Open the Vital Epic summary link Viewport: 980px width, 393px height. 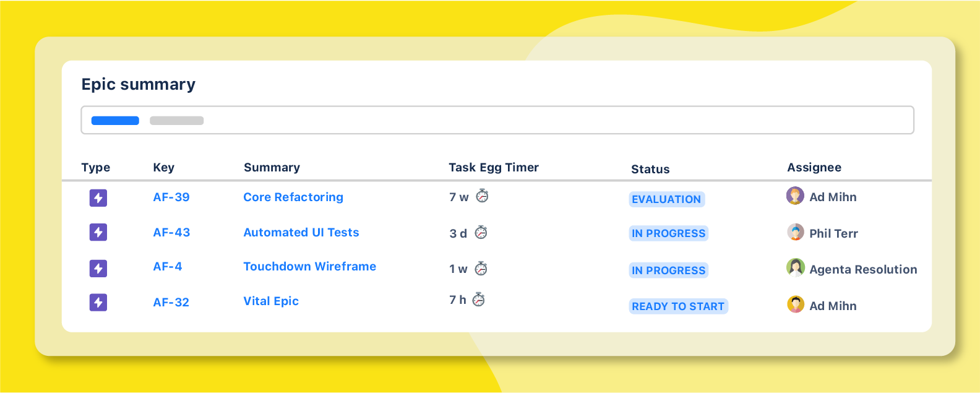pos(271,301)
